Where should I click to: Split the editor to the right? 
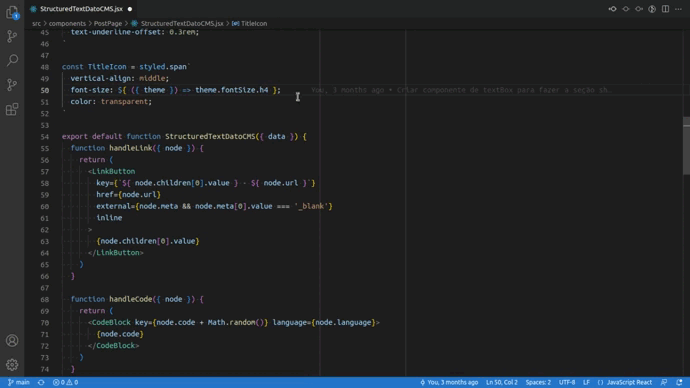pyautogui.click(x=665, y=9)
